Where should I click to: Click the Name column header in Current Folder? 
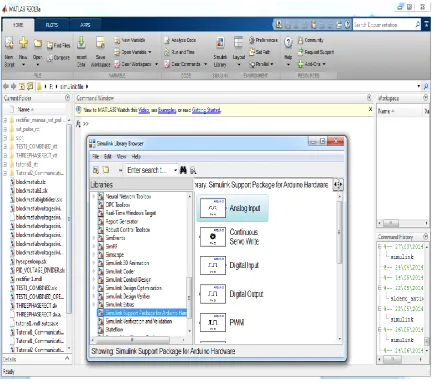[x=25, y=109]
